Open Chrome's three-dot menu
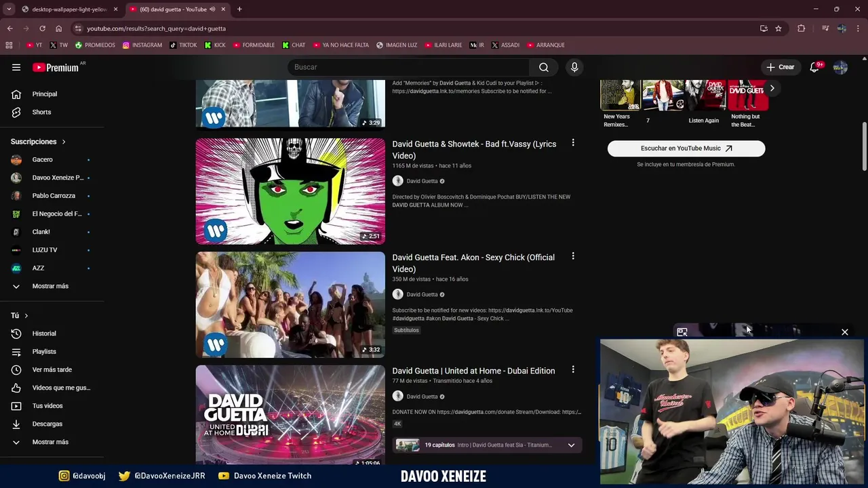Screen dimensions: 868x488 (859, 28)
